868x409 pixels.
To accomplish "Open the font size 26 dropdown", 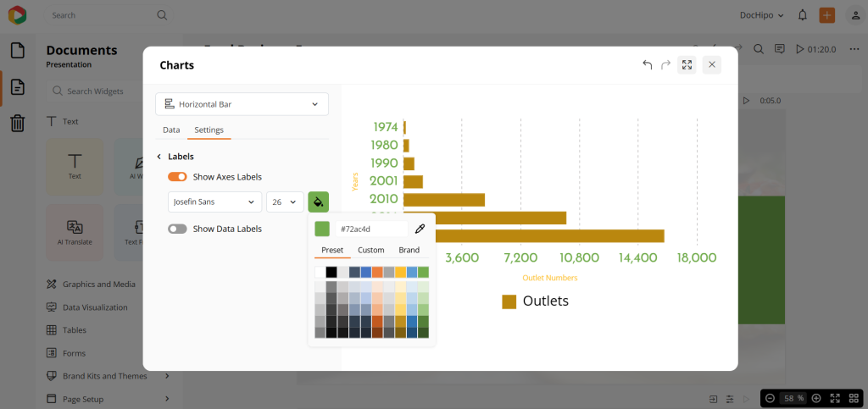I will pyautogui.click(x=285, y=202).
